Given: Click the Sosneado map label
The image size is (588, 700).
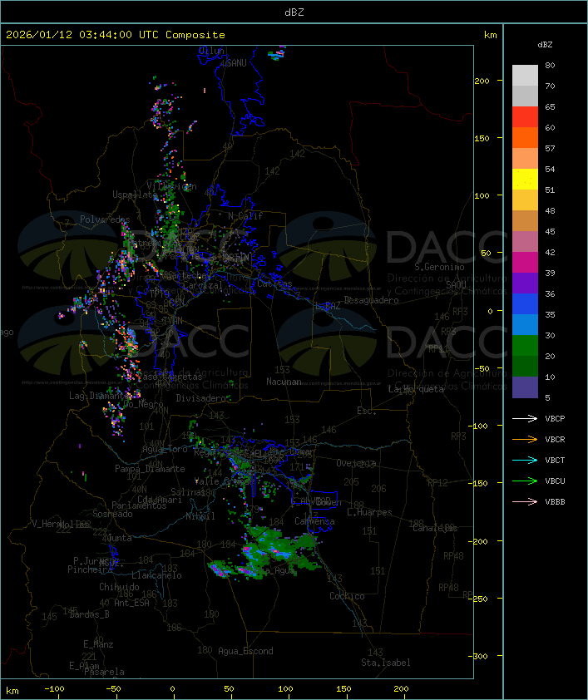Looking at the screenshot, I should click(x=112, y=514).
